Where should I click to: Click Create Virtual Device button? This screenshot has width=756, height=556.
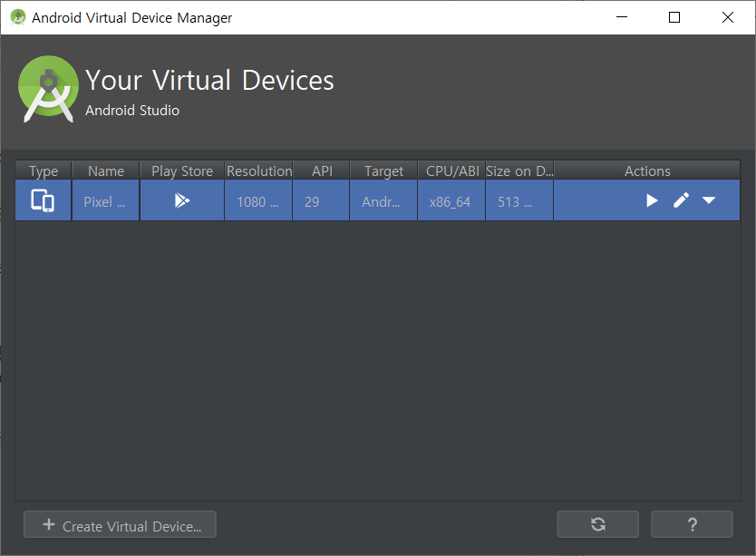(x=120, y=524)
